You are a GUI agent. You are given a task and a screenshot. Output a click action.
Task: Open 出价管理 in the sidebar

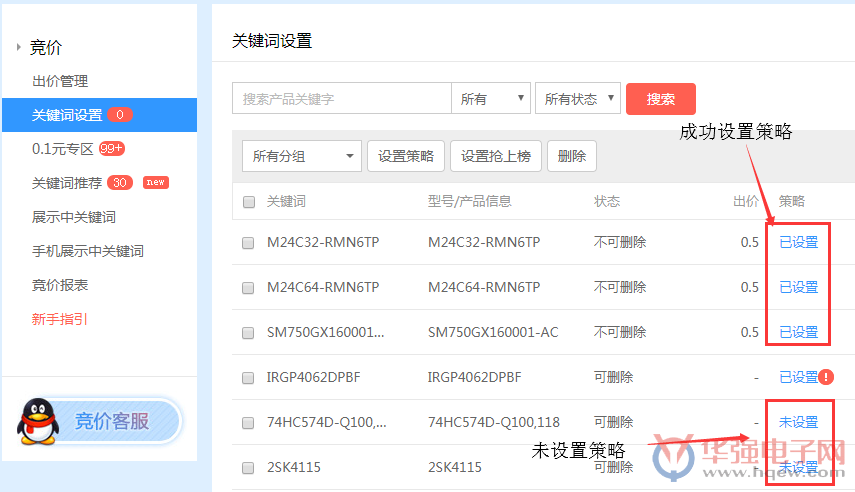pos(60,81)
